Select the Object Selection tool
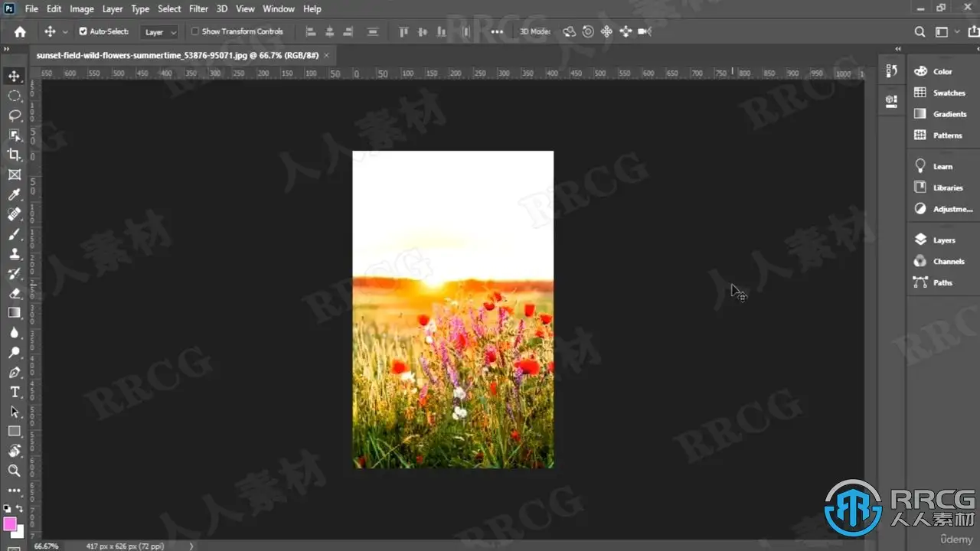 14,135
